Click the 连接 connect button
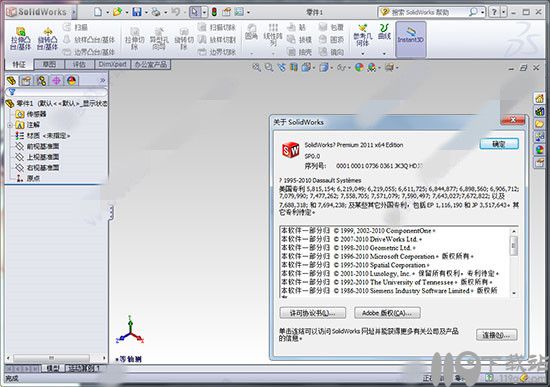 point(497,335)
